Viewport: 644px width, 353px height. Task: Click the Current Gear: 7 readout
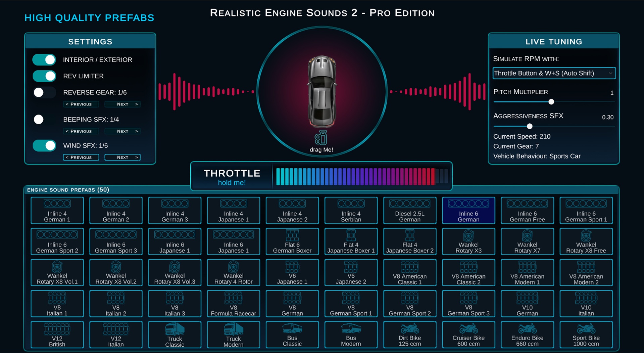tap(516, 146)
